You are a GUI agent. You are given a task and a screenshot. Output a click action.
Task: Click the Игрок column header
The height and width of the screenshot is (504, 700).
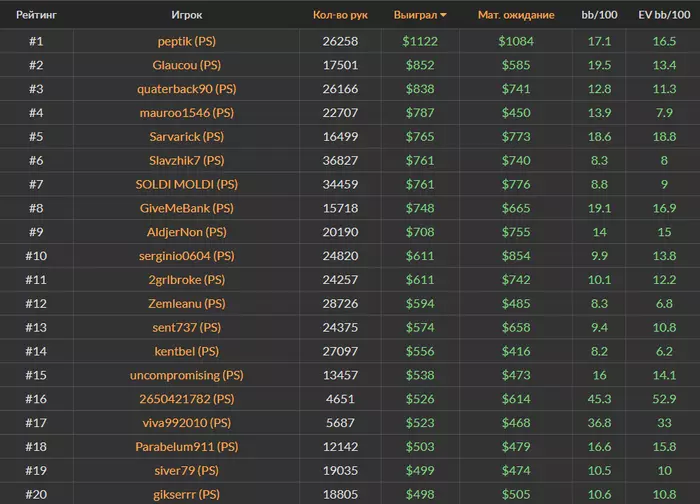click(x=187, y=15)
